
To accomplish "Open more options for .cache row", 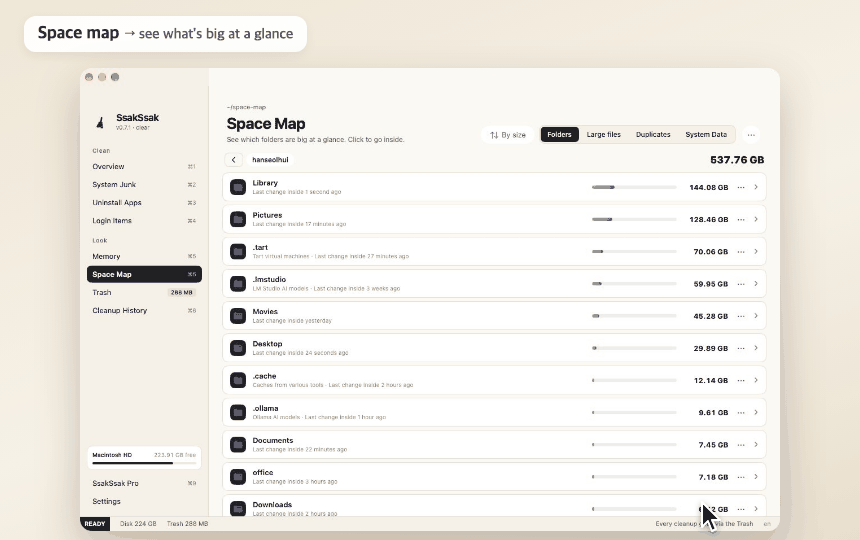I will pyautogui.click(x=741, y=380).
